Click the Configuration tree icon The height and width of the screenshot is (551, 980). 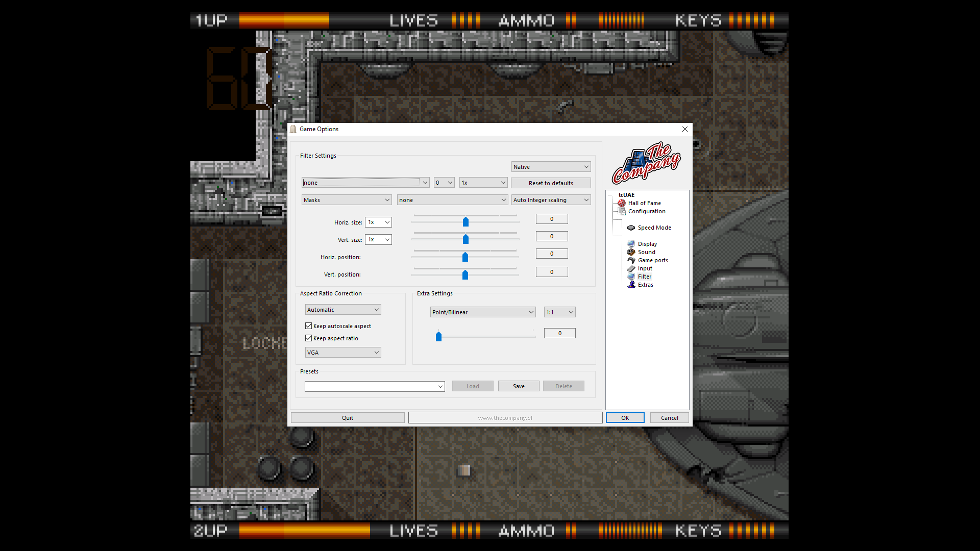(622, 211)
